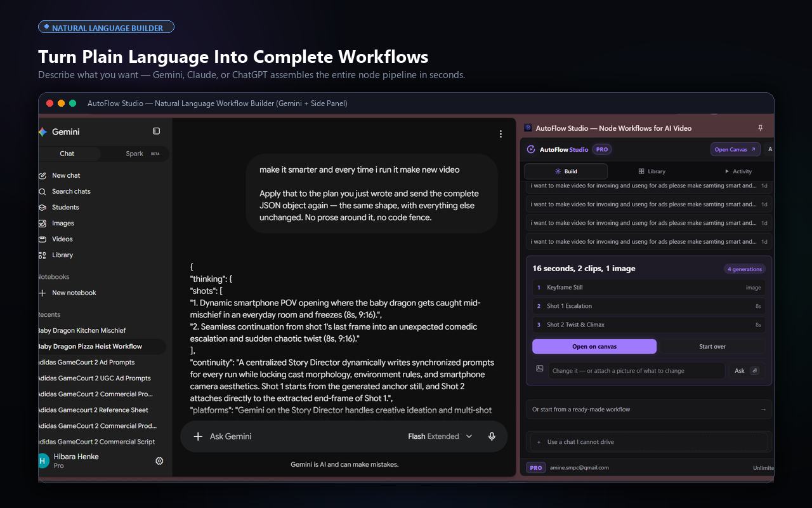Select the Shot 2 Twist & Climax row
Screen dimensions: 812x508
[x=649, y=324]
